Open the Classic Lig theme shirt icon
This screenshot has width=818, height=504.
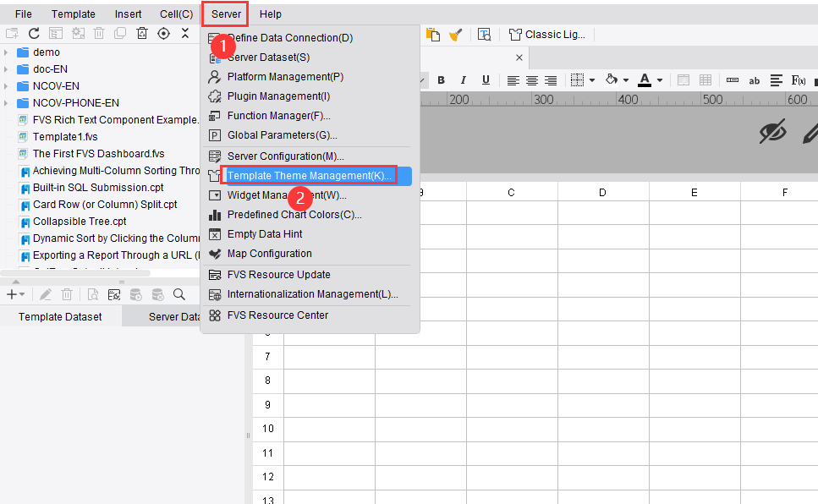[x=513, y=34]
